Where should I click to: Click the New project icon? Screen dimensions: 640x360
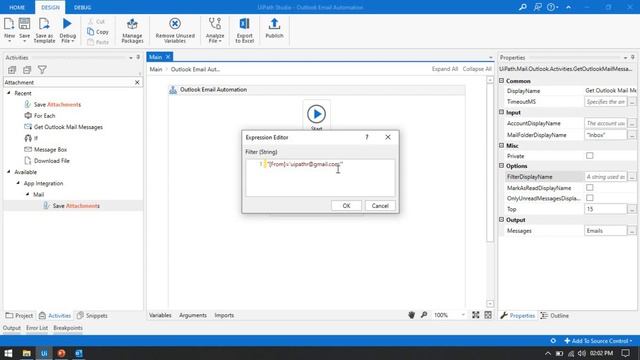click(x=9, y=24)
